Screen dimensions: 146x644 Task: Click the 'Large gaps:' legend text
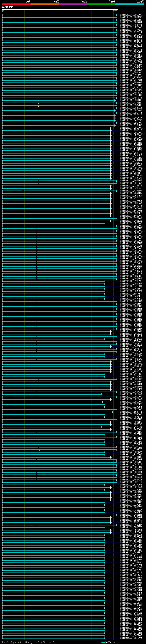point(10,642)
